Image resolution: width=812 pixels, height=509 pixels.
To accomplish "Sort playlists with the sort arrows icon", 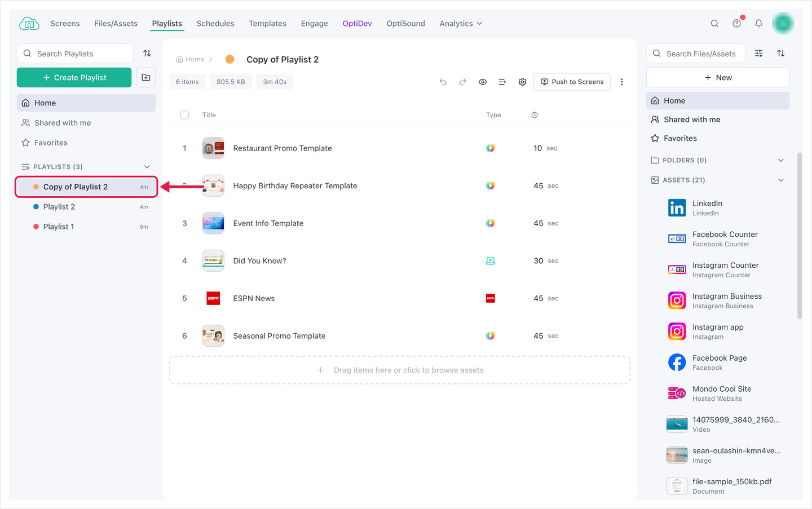I will point(147,53).
